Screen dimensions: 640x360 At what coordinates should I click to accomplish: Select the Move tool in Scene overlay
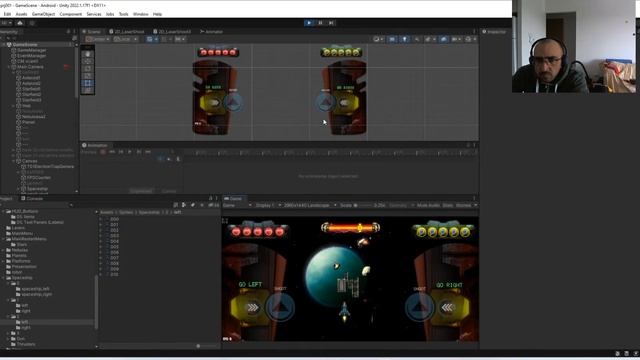click(x=88, y=61)
